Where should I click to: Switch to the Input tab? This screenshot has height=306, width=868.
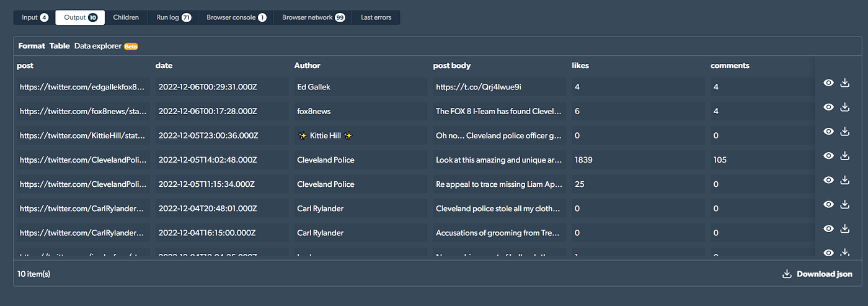(x=35, y=17)
